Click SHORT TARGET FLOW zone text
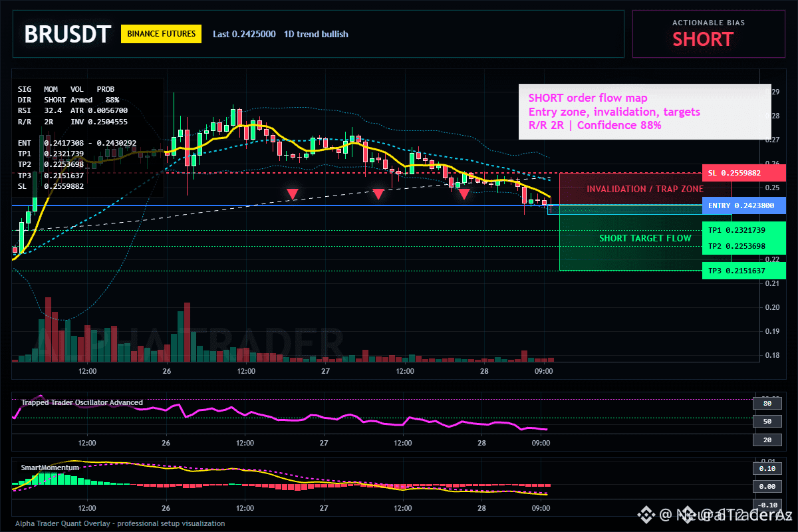Viewport: 798px width, 532px height. (645, 238)
